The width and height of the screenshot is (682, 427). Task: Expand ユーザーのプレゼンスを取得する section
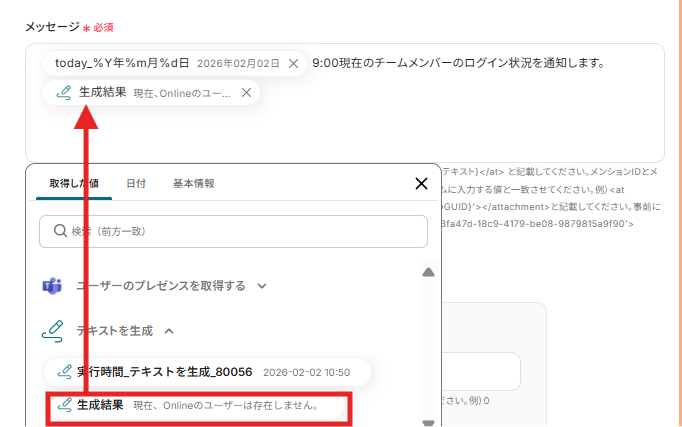[x=262, y=286]
